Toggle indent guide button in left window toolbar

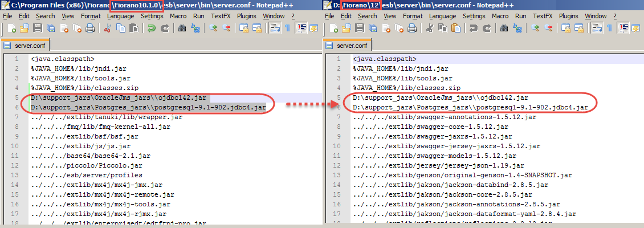point(301,28)
